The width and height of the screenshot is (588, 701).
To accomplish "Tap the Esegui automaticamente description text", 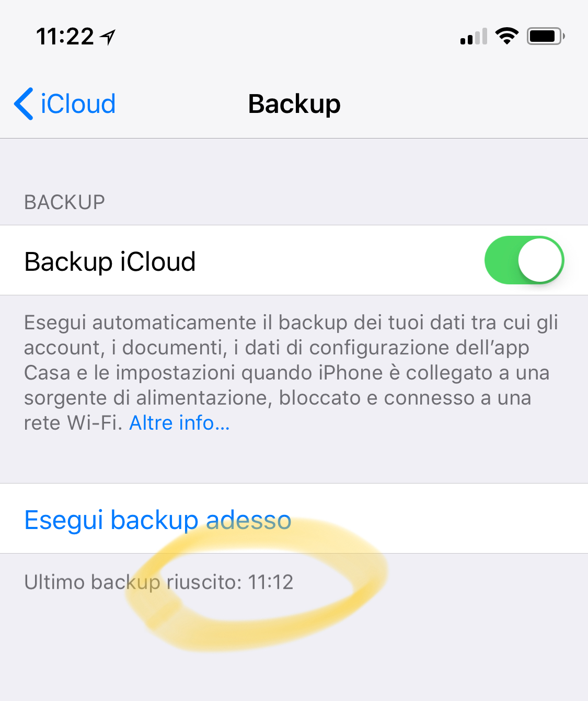I will tap(292, 372).
